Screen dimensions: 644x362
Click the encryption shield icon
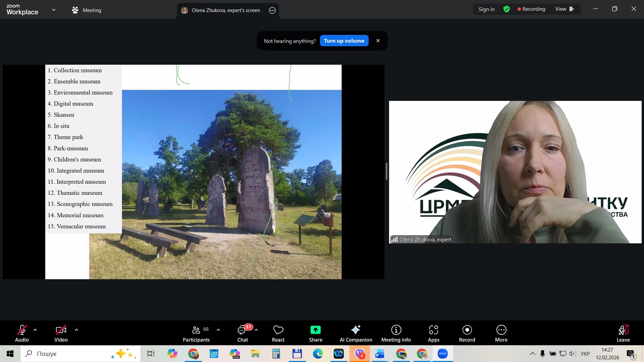506,9
